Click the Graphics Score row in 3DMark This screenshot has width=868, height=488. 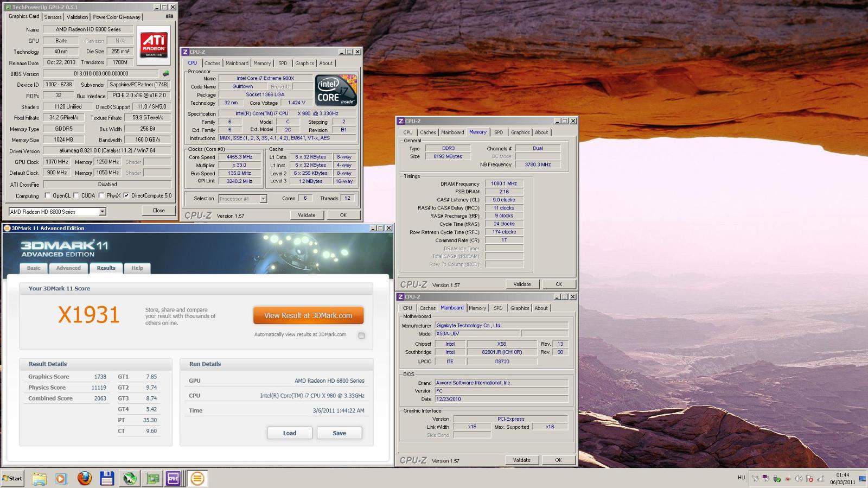click(x=67, y=377)
